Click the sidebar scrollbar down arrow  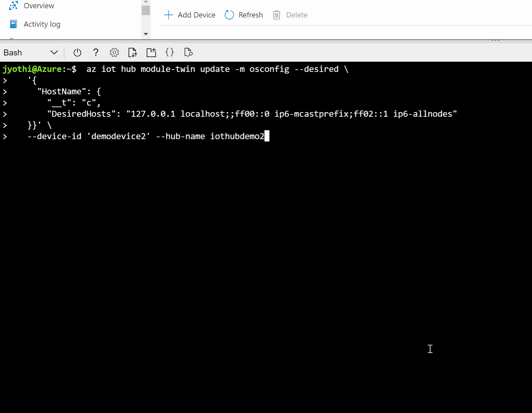coord(145,34)
